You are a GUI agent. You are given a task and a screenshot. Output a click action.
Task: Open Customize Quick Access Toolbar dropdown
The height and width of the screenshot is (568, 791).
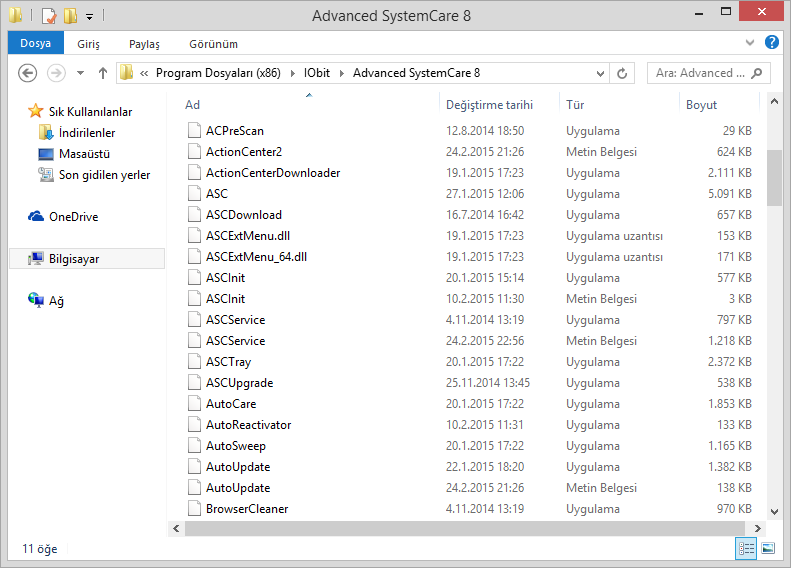pos(89,17)
